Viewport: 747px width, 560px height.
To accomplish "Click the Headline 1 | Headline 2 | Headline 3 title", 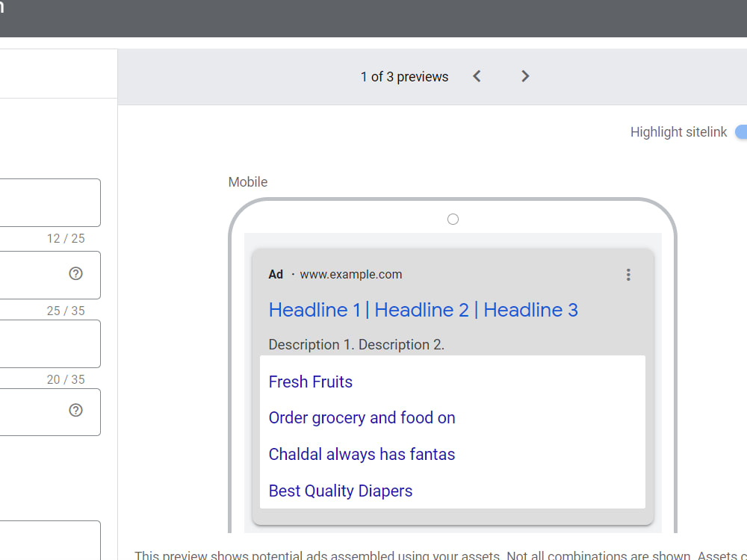I will 423,310.
